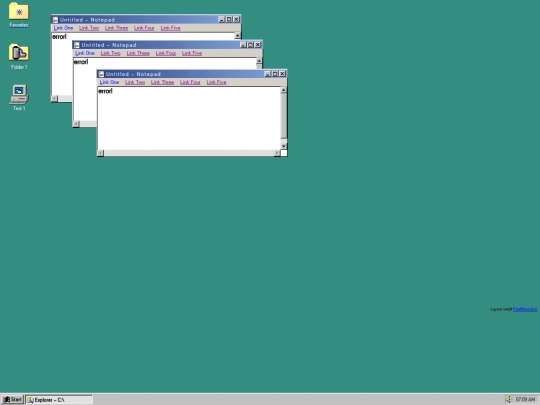Click the speaker icon in system tray
This screenshot has height=405, width=540.
[x=509, y=399]
